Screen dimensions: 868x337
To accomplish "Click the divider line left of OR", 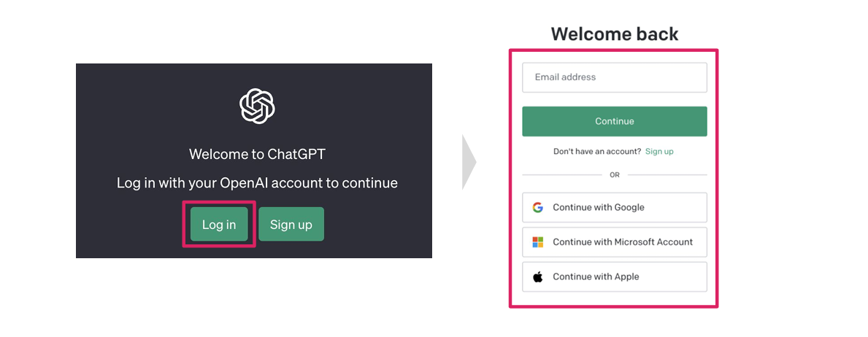I will (x=561, y=175).
